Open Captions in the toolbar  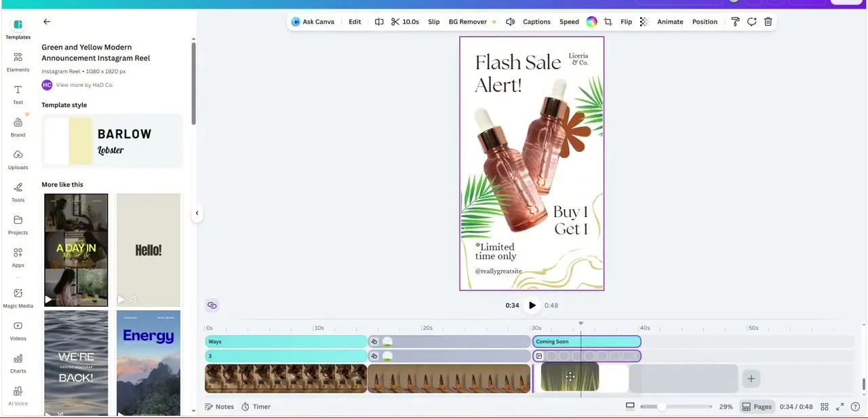coord(536,22)
